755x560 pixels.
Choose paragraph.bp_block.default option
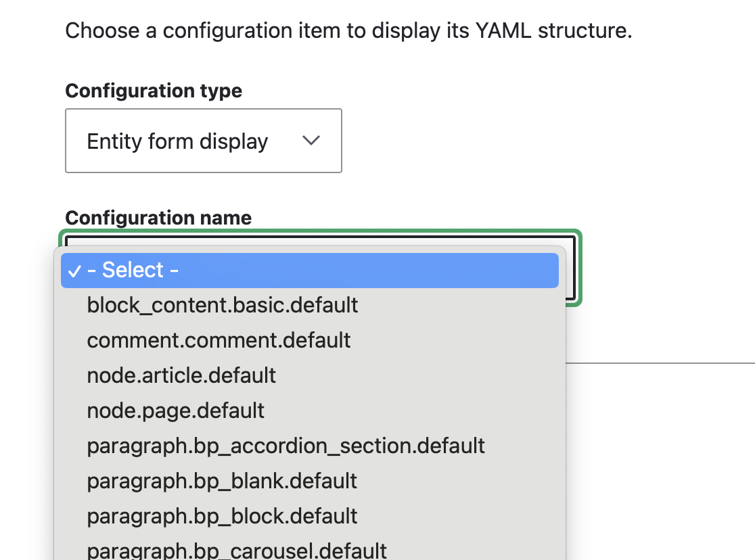coord(222,516)
